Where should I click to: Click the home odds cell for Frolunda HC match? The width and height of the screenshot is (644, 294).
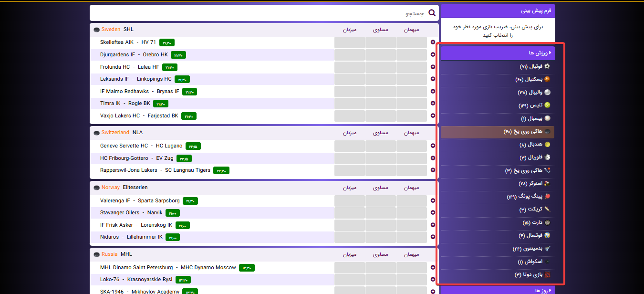coord(350,67)
